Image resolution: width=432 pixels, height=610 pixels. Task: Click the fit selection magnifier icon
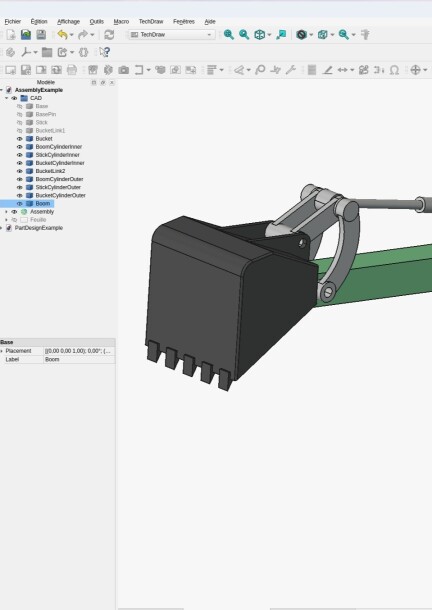tap(244, 35)
